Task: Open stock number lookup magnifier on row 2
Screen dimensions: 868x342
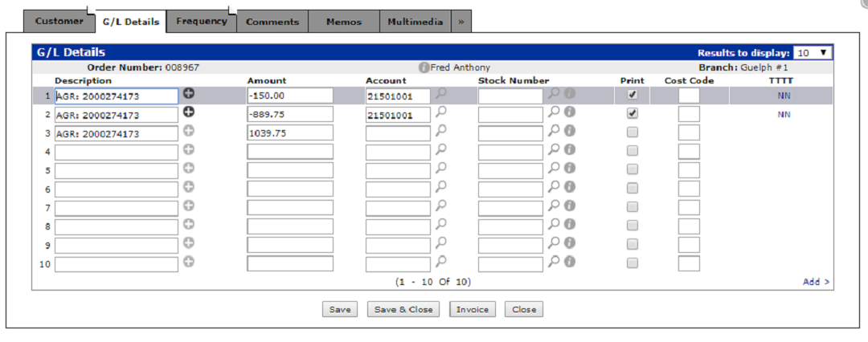Action: click(x=554, y=112)
